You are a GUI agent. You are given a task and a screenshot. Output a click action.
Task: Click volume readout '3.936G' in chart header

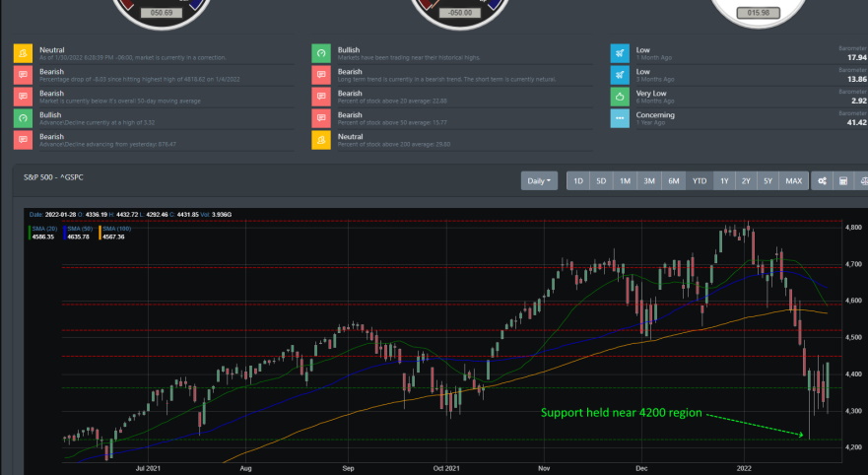click(x=222, y=214)
